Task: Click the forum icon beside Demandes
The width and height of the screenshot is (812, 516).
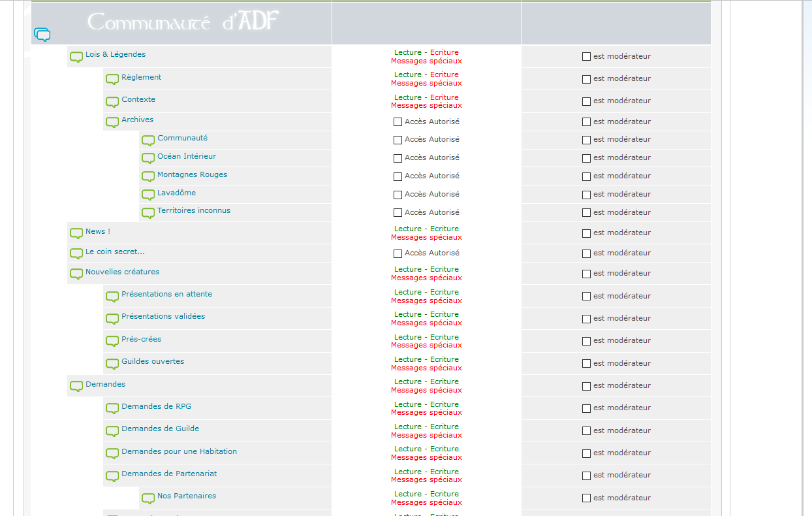Action: [x=76, y=387]
